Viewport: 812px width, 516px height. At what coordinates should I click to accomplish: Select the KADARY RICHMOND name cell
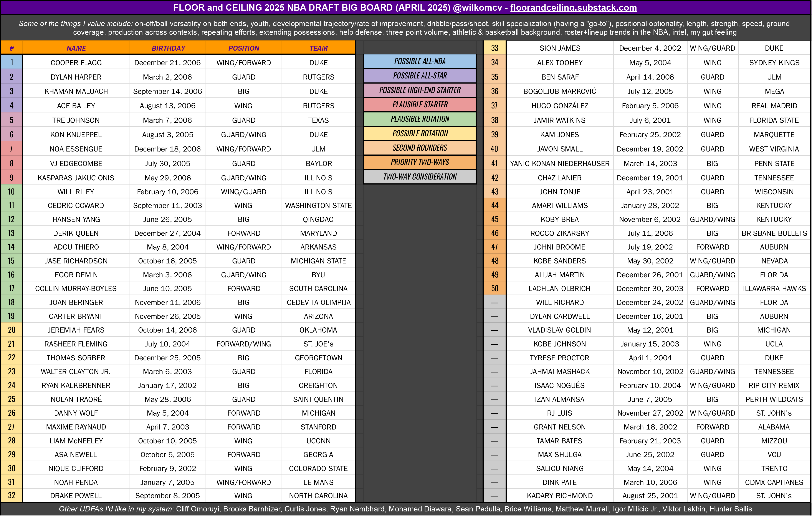[560, 496]
